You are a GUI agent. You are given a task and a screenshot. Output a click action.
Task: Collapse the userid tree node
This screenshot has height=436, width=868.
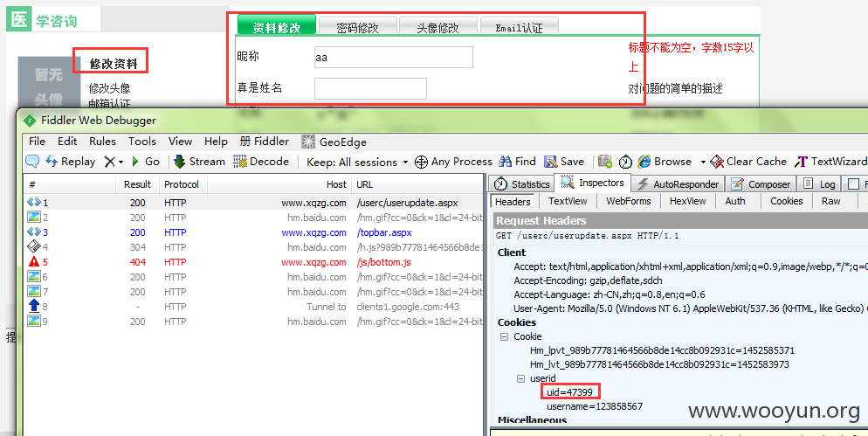[x=520, y=378]
